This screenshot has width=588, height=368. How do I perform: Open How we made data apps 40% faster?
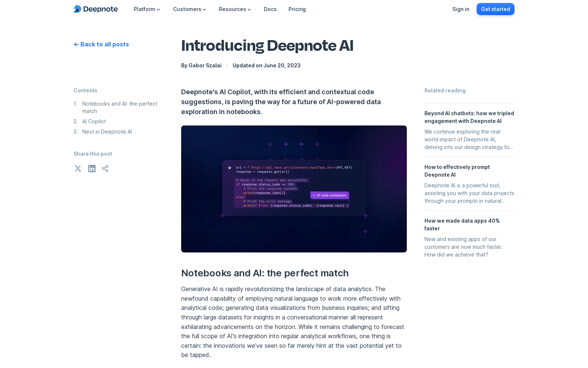pyautogui.click(x=462, y=224)
